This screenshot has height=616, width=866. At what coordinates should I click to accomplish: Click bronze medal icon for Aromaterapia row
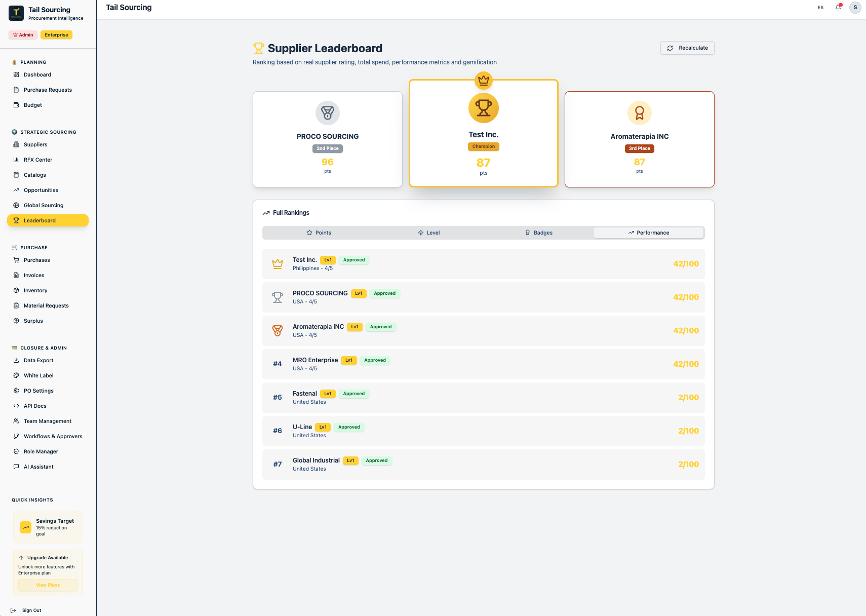click(278, 331)
